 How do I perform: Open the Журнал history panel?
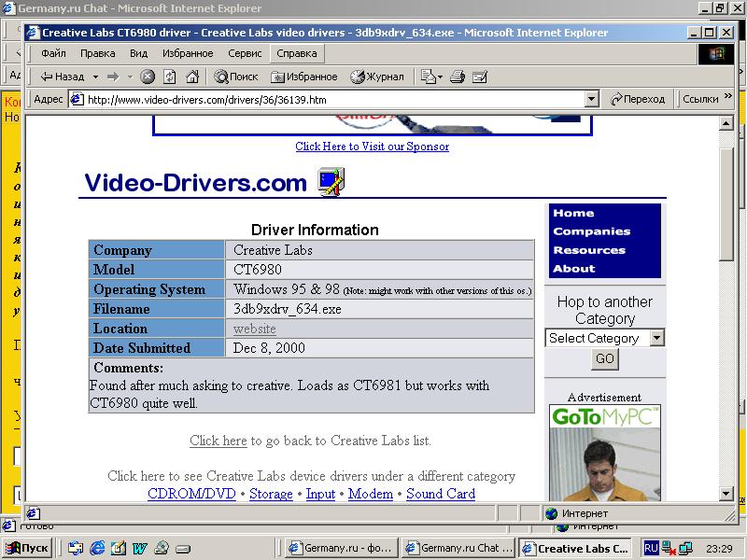[x=377, y=77]
